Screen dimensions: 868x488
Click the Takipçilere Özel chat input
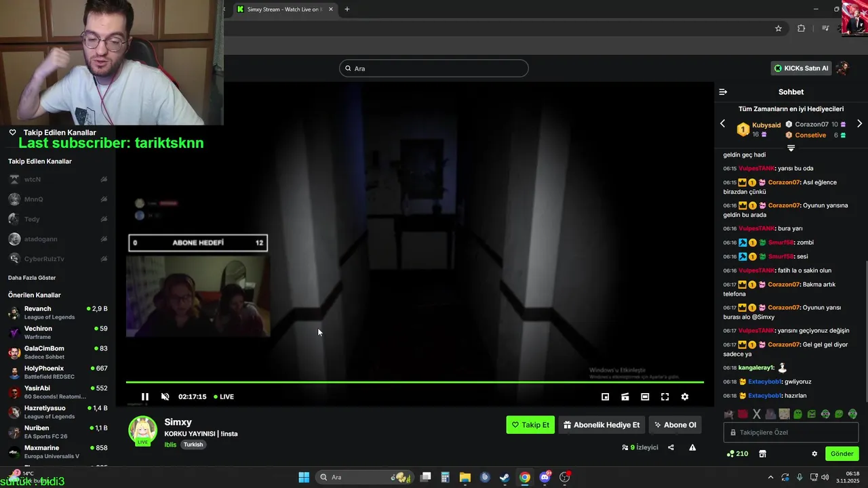(791, 432)
